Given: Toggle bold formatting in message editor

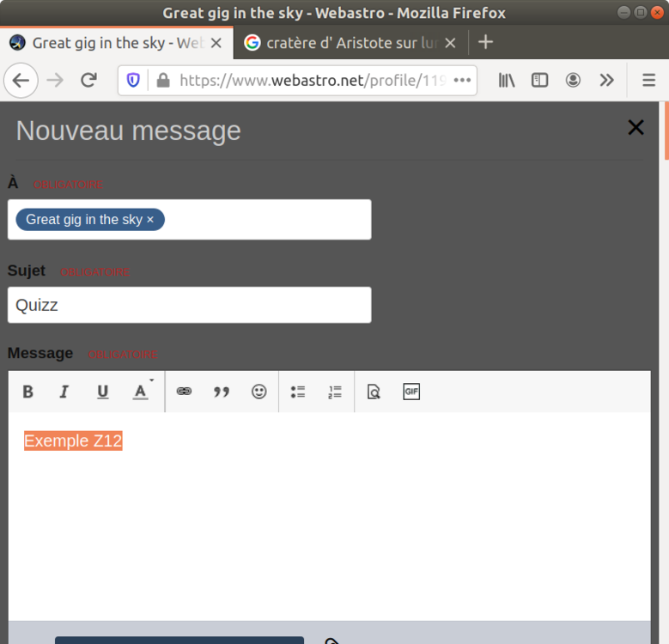Looking at the screenshot, I should click(x=28, y=392).
